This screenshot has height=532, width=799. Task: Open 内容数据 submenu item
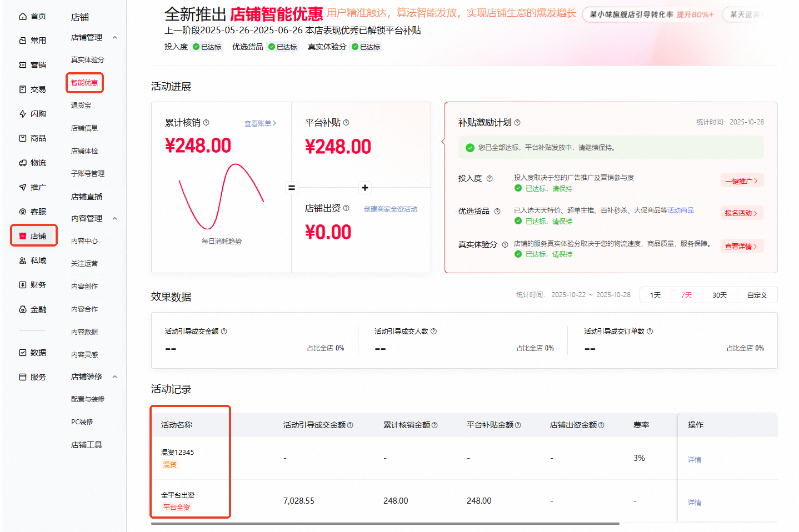click(84, 332)
